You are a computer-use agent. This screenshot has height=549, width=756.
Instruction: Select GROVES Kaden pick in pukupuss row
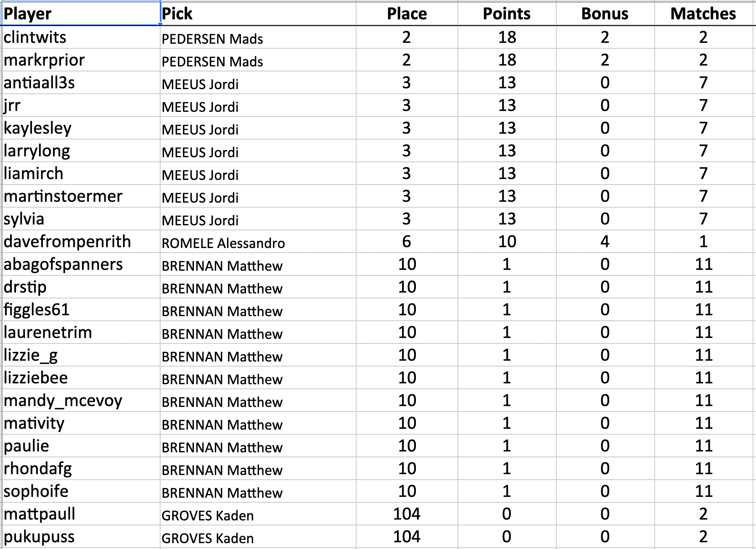pos(258,537)
